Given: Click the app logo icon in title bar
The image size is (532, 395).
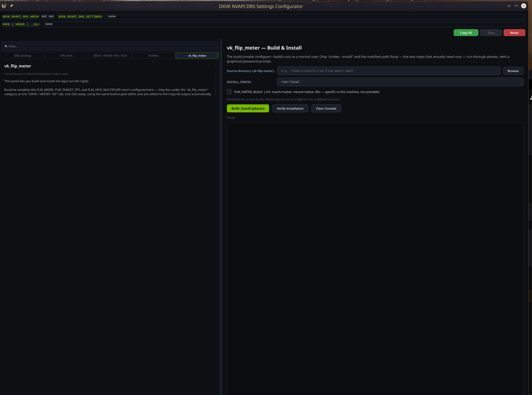Looking at the screenshot, I should [4, 6].
